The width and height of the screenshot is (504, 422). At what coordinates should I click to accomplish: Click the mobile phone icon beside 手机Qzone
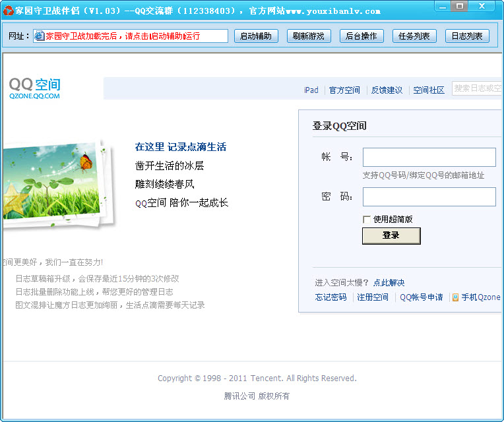point(455,297)
